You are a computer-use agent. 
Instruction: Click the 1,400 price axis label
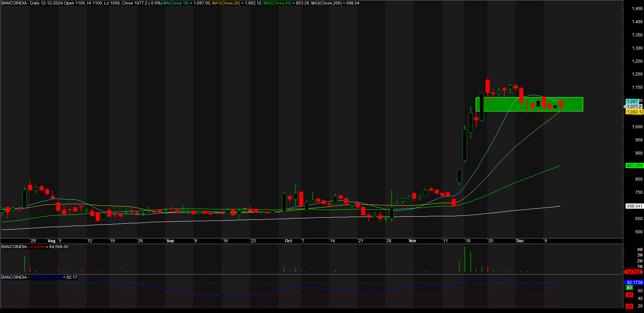click(637, 22)
